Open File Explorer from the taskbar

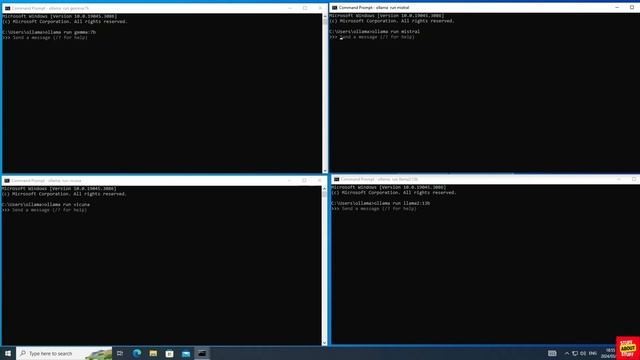click(153, 353)
